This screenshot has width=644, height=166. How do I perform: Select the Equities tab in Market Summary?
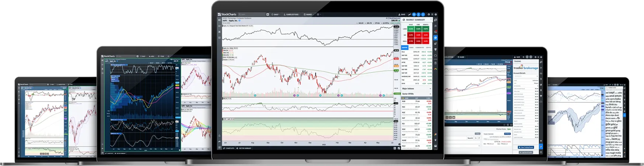pos(405,48)
